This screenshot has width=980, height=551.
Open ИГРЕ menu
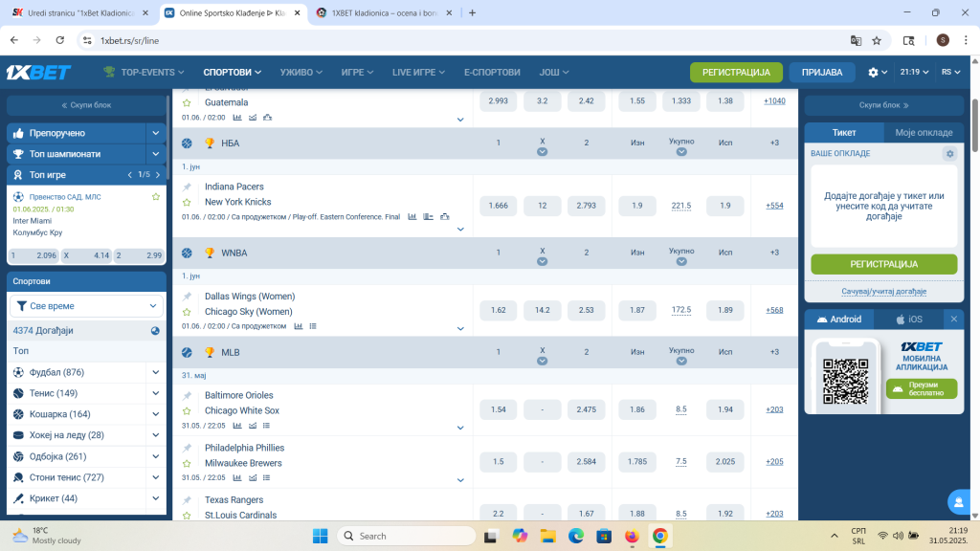click(357, 73)
